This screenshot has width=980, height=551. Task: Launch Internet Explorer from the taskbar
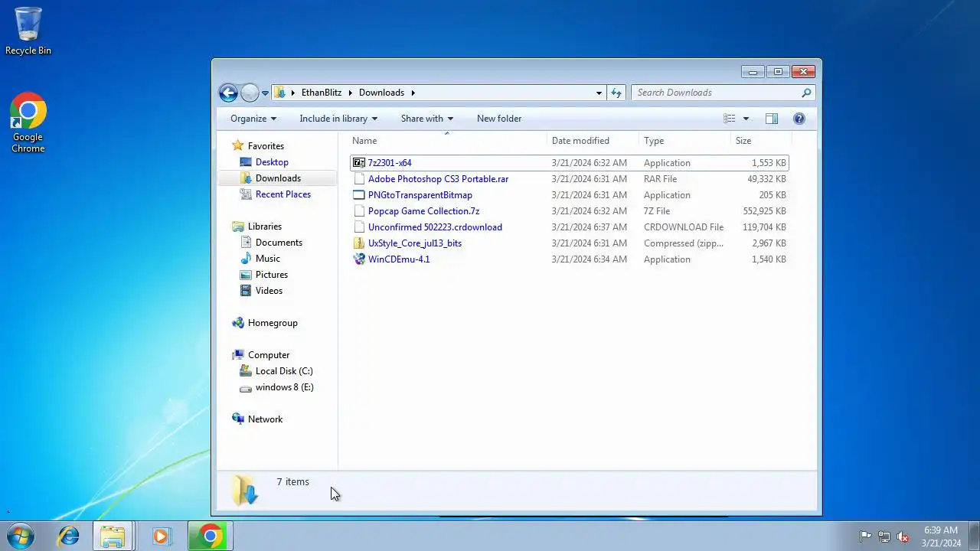click(69, 536)
